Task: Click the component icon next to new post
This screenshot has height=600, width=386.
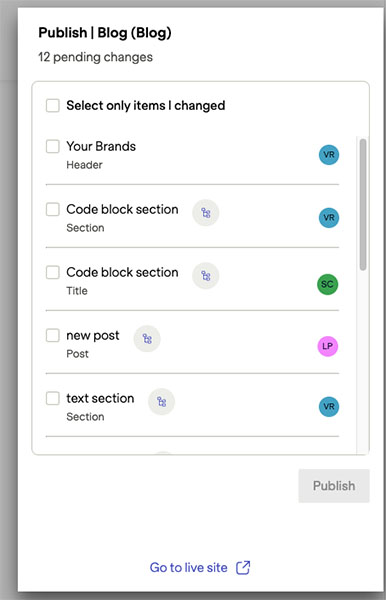Action: coord(147,339)
